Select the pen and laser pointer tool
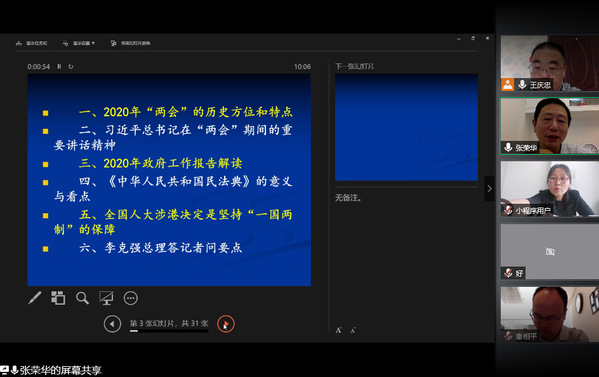 [35, 298]
